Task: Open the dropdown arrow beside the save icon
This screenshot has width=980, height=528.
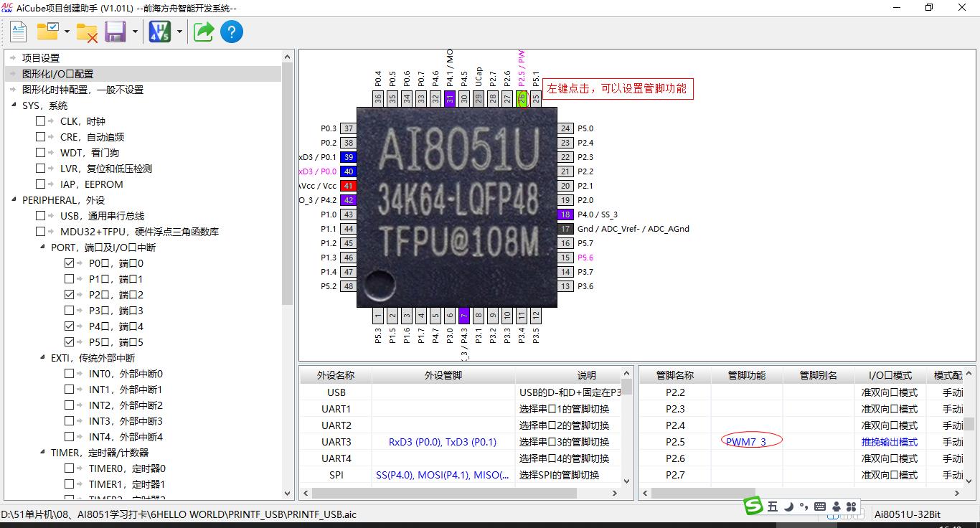Action: pos(135,32)
